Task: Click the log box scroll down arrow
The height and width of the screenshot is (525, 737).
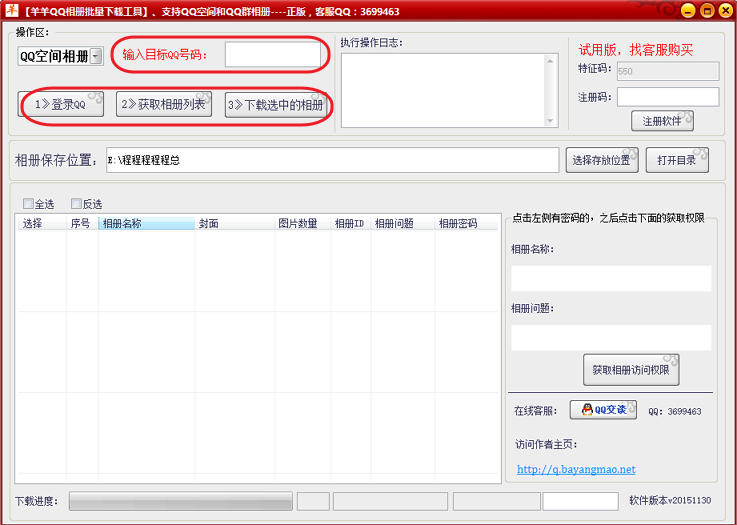Action: 550,121
